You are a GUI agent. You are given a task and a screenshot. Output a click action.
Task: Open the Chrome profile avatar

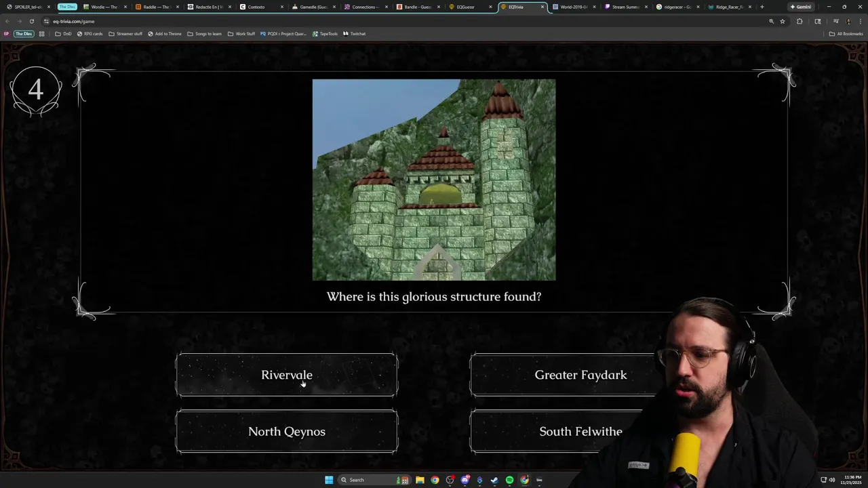click(848, 21)
